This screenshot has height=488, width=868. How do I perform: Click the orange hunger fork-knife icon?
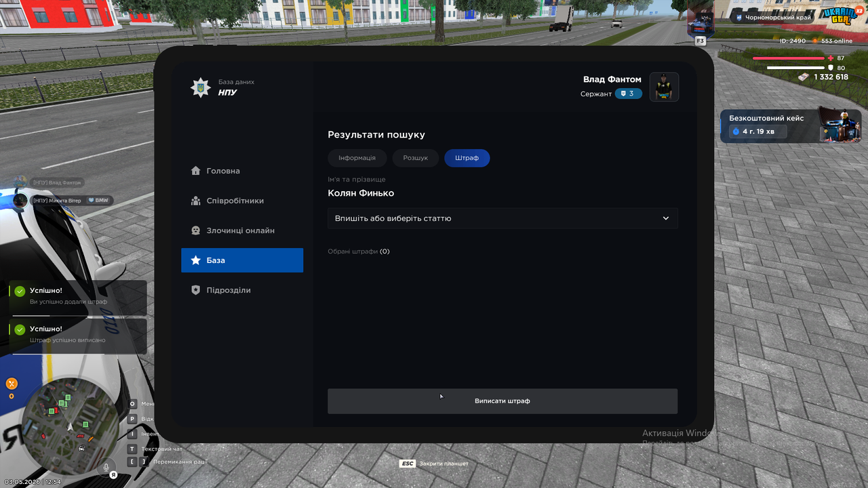pyautogui.click(x=12, y=384)
